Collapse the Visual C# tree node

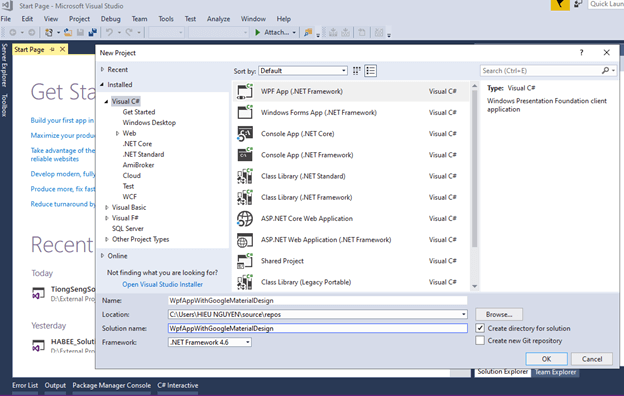point(106,101)
